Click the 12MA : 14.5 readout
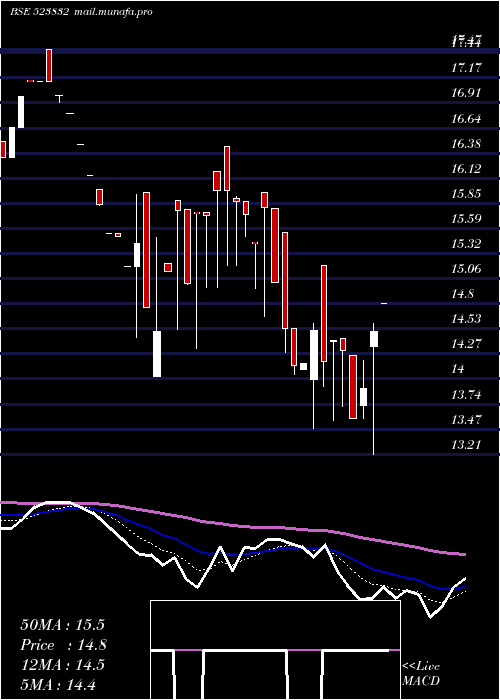 pos(62,665)
